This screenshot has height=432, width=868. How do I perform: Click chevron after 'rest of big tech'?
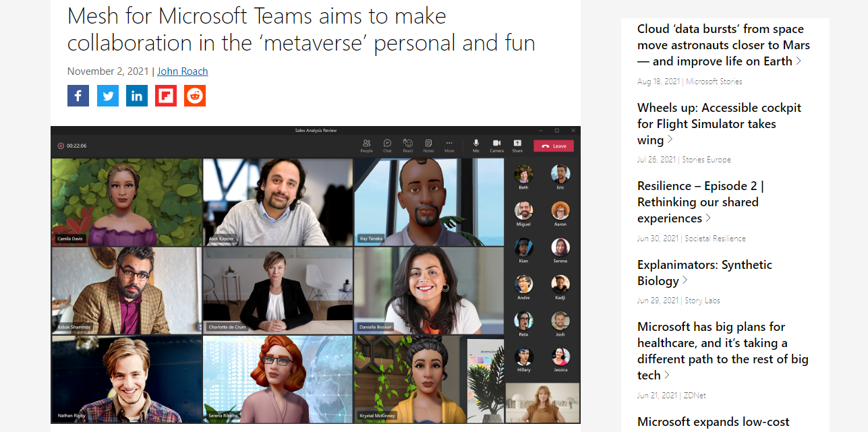click(668, 375)
